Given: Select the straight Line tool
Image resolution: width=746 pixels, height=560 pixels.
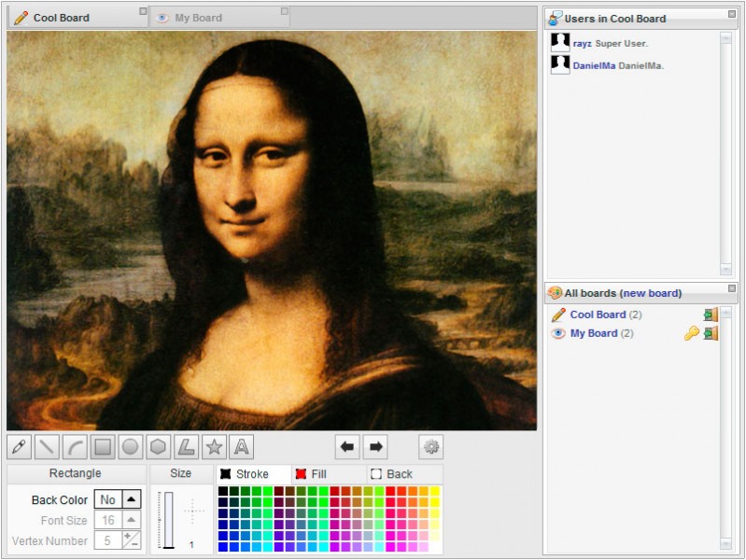Looking at the screenshot, I should click(47, 447).
